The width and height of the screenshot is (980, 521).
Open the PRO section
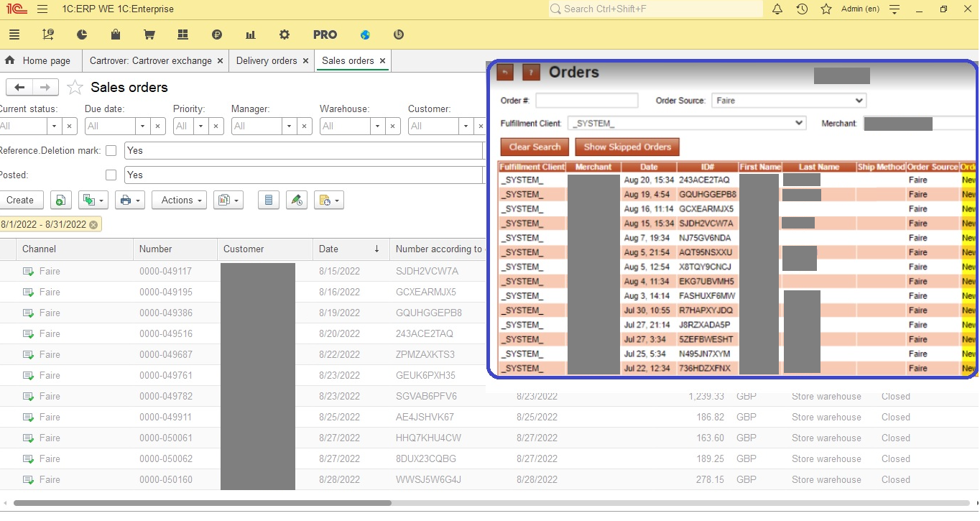tap(325, 34)
